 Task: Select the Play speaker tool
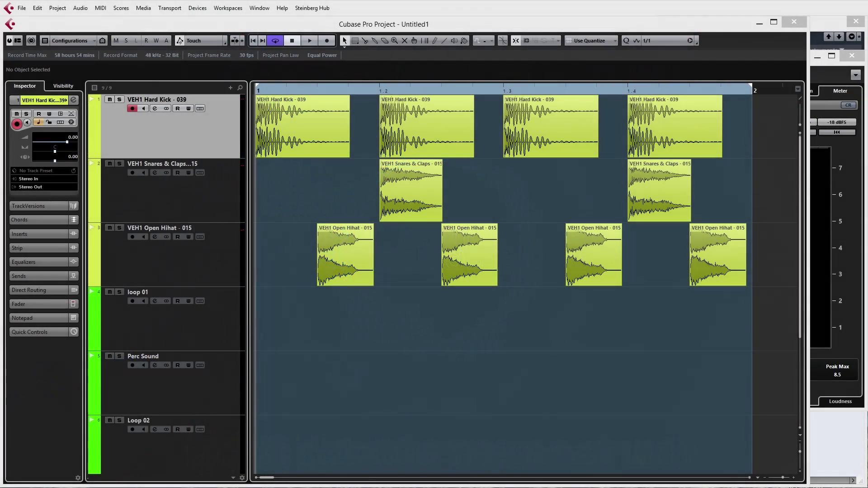click(454, 41)
